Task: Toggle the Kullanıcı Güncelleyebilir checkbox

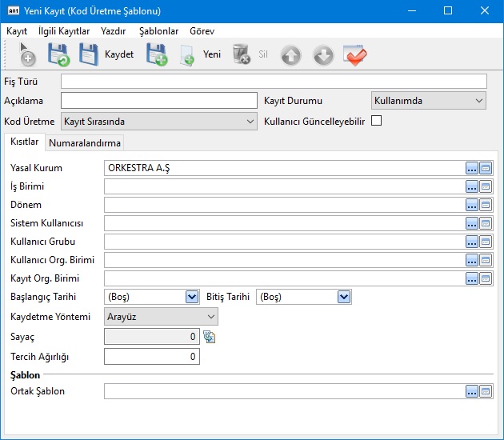Action: pos(377,122)
